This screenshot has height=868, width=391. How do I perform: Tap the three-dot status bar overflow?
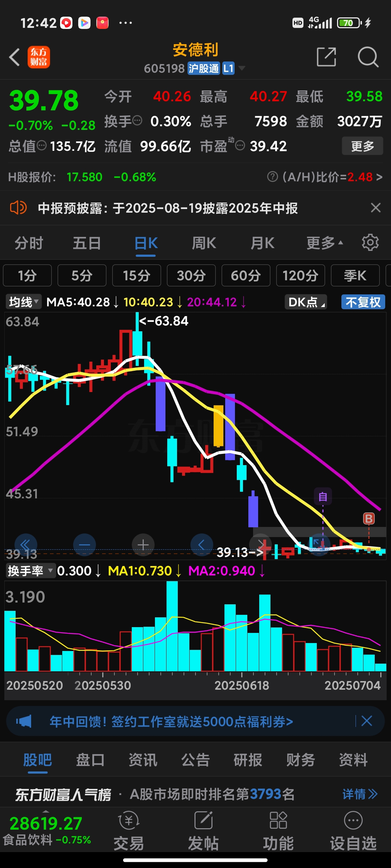tap(125, 23)
